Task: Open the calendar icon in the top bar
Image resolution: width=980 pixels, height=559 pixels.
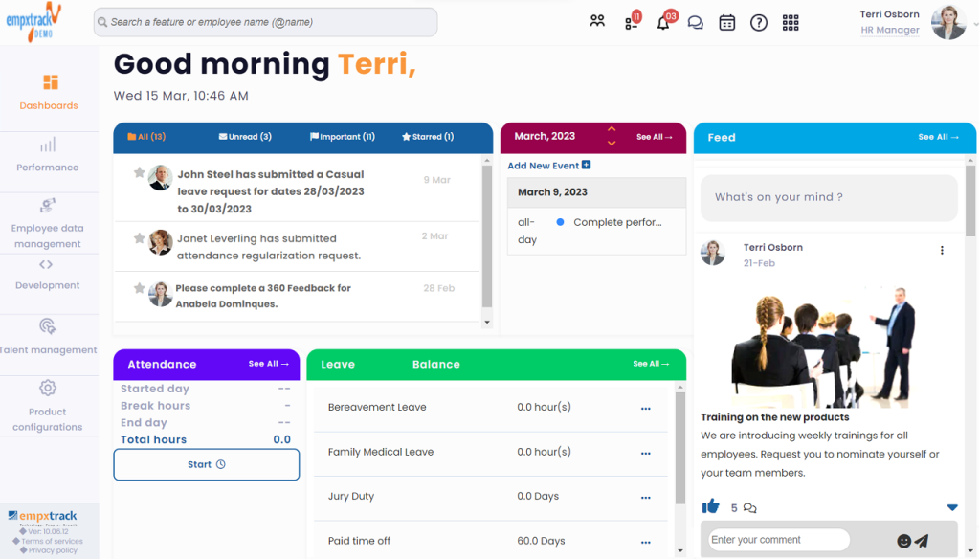Action: pyautogui.click(x=726, y=21)
